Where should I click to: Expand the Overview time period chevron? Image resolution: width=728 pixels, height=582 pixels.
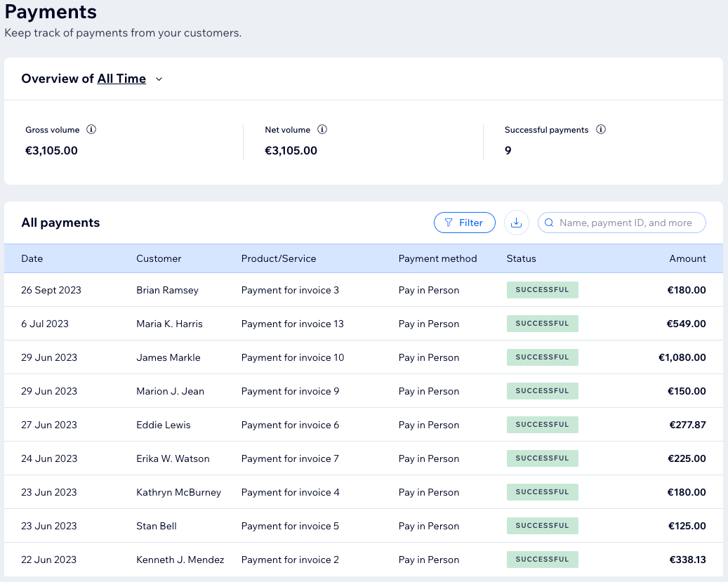(159, 79)
